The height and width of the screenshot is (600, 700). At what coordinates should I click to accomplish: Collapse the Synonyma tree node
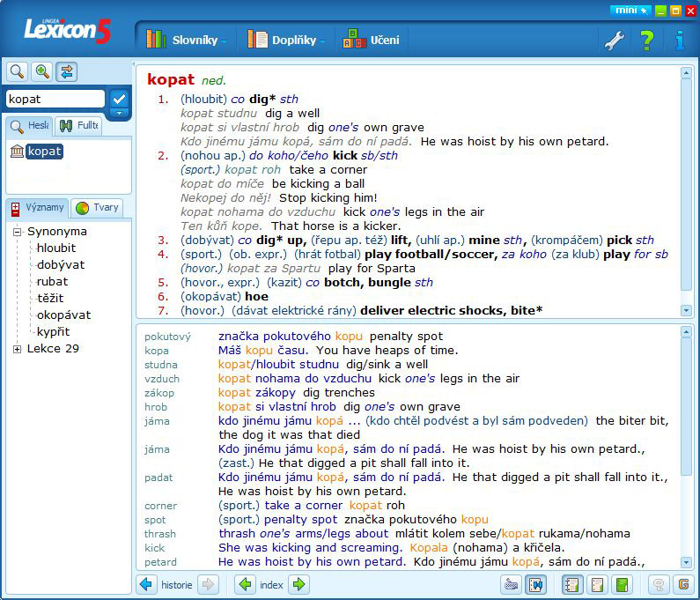pyautogui.click(x=18, y=232)
